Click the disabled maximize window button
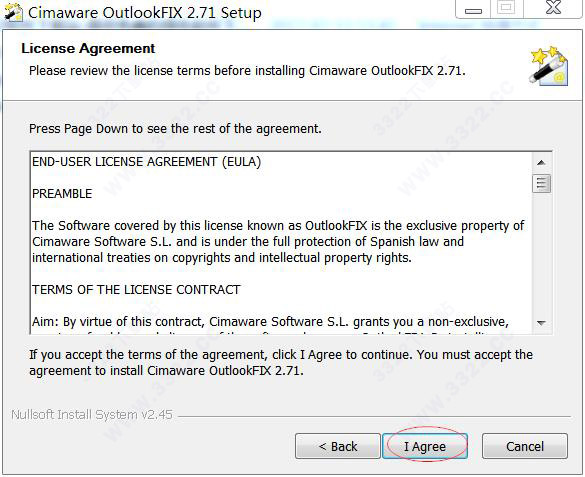This screenshot has height=477, width=585. [x=507, y=8]
